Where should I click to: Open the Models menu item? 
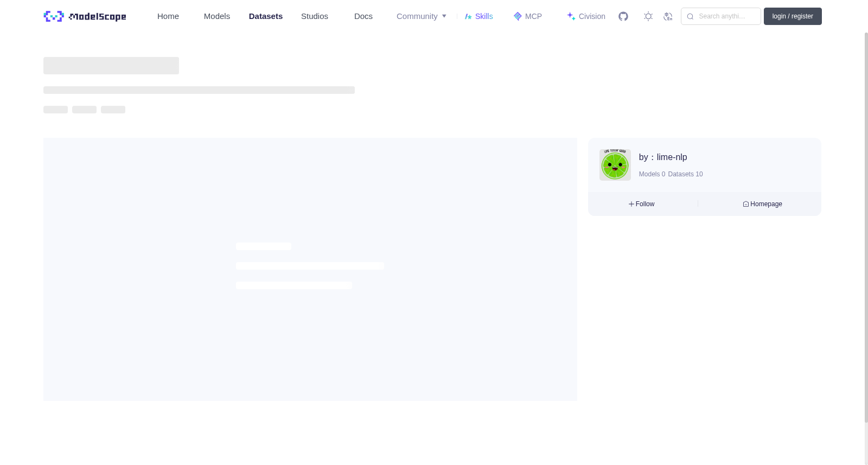(x=217, y=16)
